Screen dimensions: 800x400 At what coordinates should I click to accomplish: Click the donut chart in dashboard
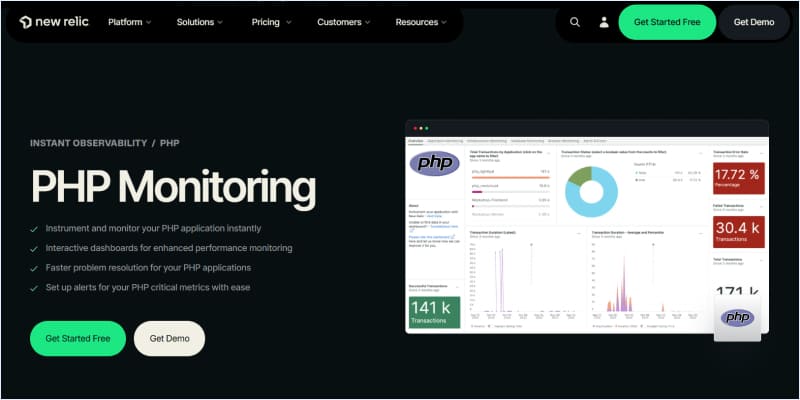591,191
